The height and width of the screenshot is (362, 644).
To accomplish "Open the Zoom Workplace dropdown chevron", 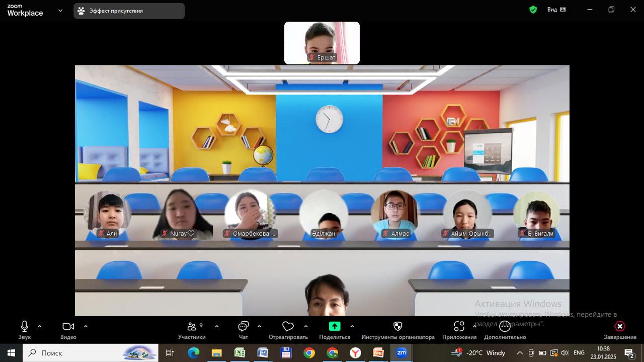I will point(60,10).
